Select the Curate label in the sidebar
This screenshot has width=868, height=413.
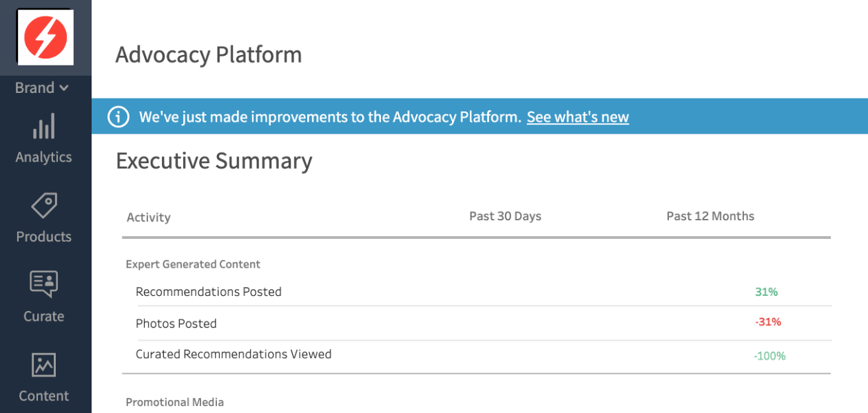(x=43, y=317)
